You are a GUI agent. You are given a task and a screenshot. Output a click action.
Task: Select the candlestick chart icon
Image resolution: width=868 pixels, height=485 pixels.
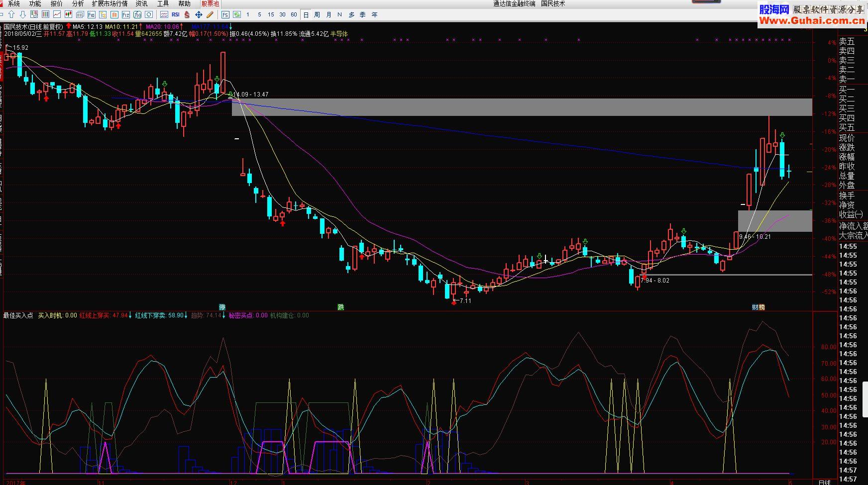point(68,14)
